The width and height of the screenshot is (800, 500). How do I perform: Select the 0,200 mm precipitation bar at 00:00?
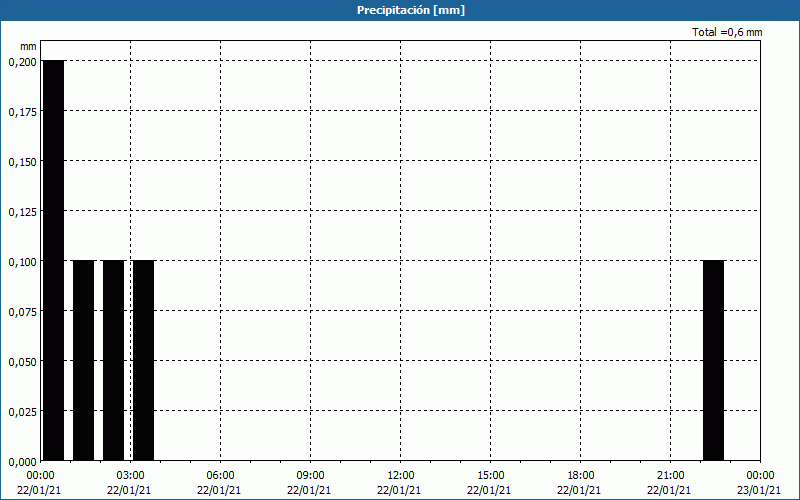pyautogui.click(x=54, y=260)
